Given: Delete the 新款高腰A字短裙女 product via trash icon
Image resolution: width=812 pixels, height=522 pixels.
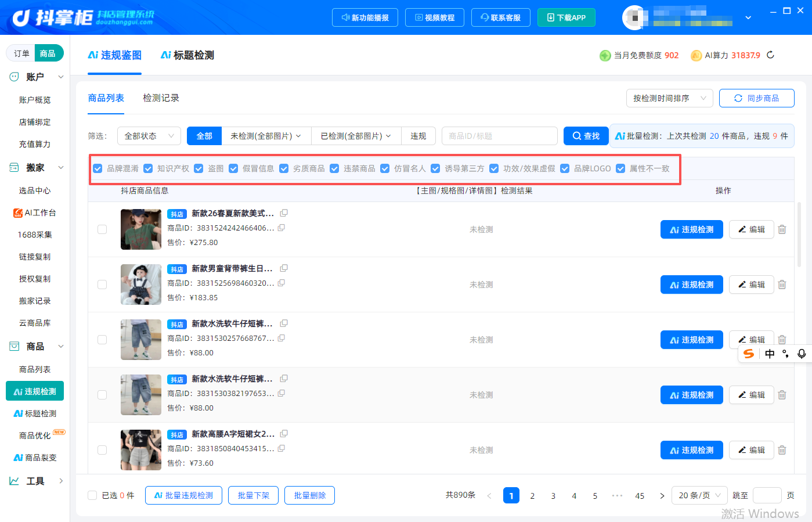Looking at the screenshot, I should click(x=782, y=450).
